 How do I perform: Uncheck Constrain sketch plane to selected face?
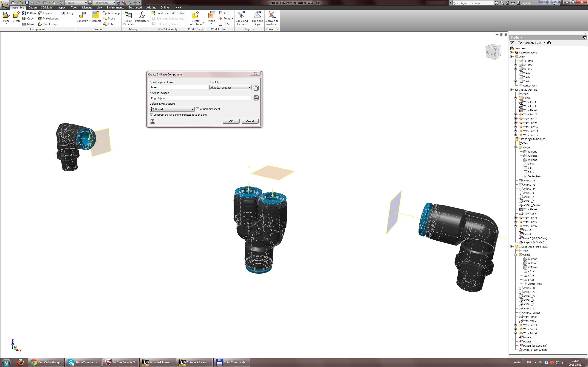pos(152,115)
